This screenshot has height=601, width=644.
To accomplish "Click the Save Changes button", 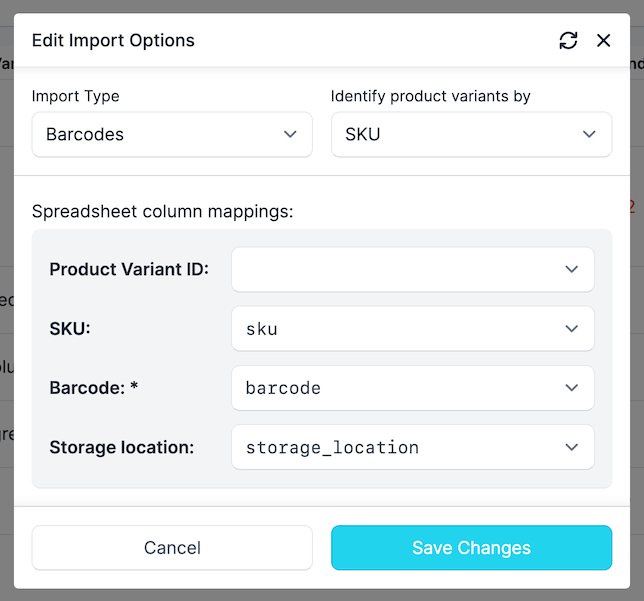I will (x=471, y=548).
